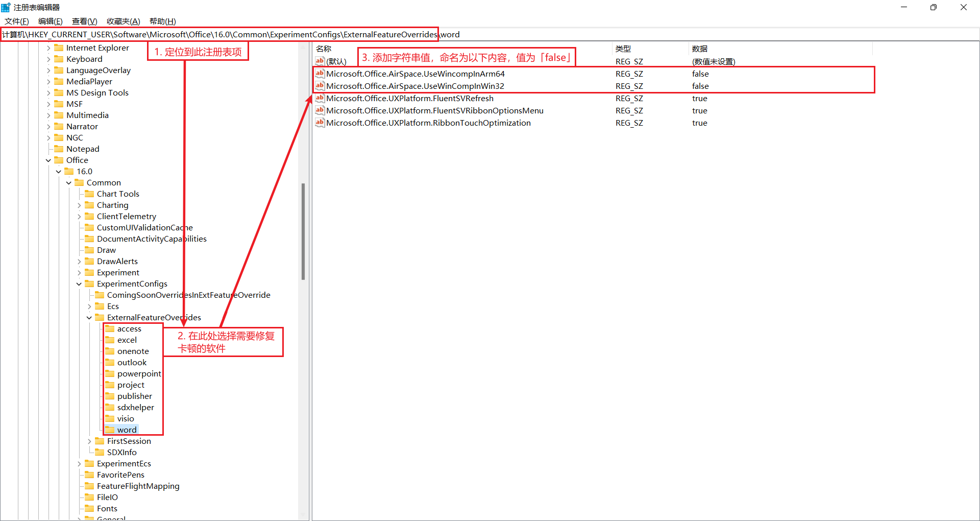The height and width of the screenshot is (521, 980).
Task: Select the word folder icon
Action: point(110,430)
